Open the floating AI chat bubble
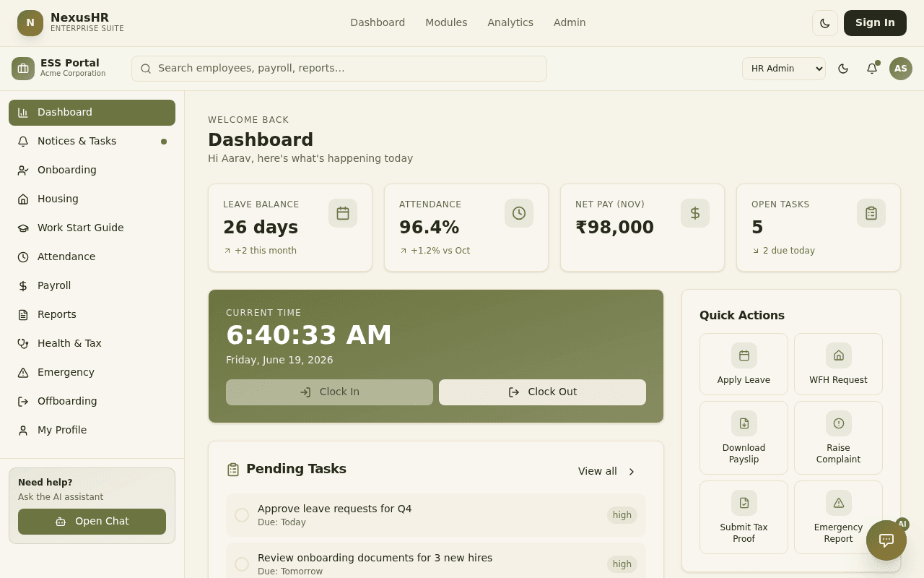 [886, 540]
